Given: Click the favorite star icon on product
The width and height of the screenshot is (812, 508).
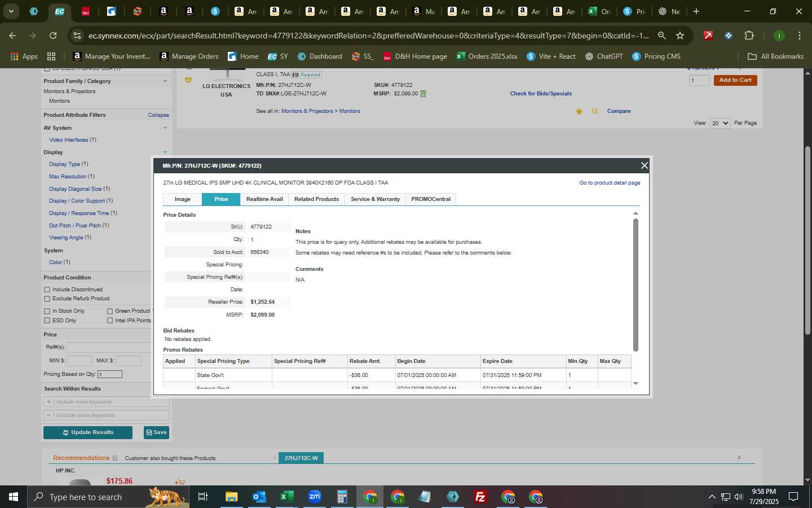Looking at the screenshot, I should click(x=579, y=112).
